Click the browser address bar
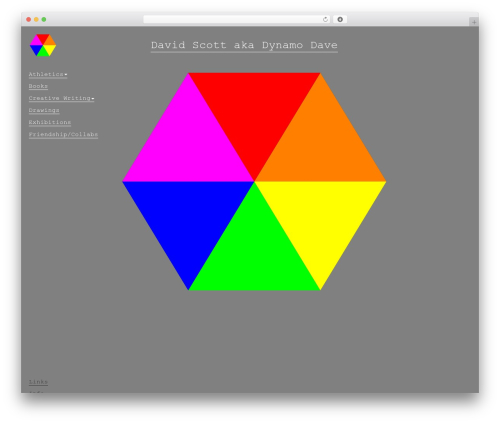The width and height of the screenshot is (500, 423). pyautogui.click(x=237, y=19)
